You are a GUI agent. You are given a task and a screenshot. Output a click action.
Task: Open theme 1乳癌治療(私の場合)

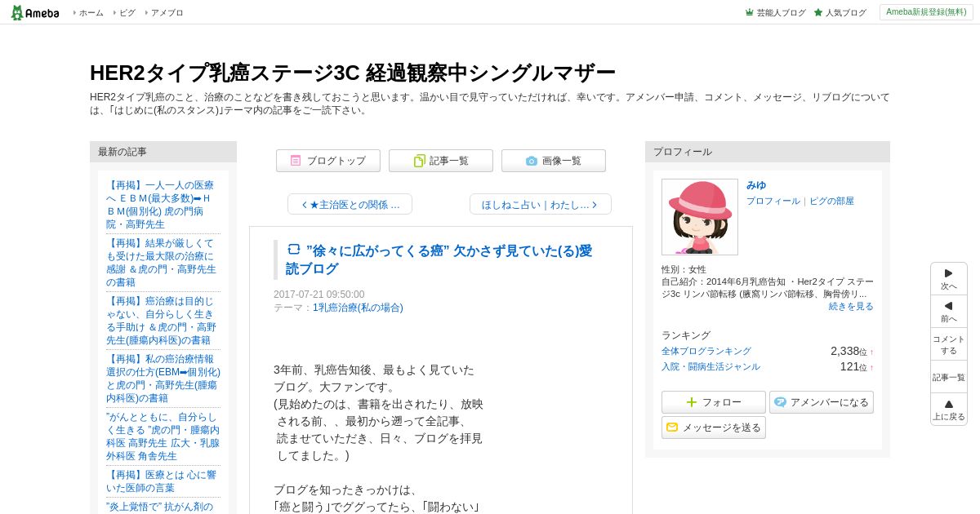pyautogui.click(x=358, y=308)
